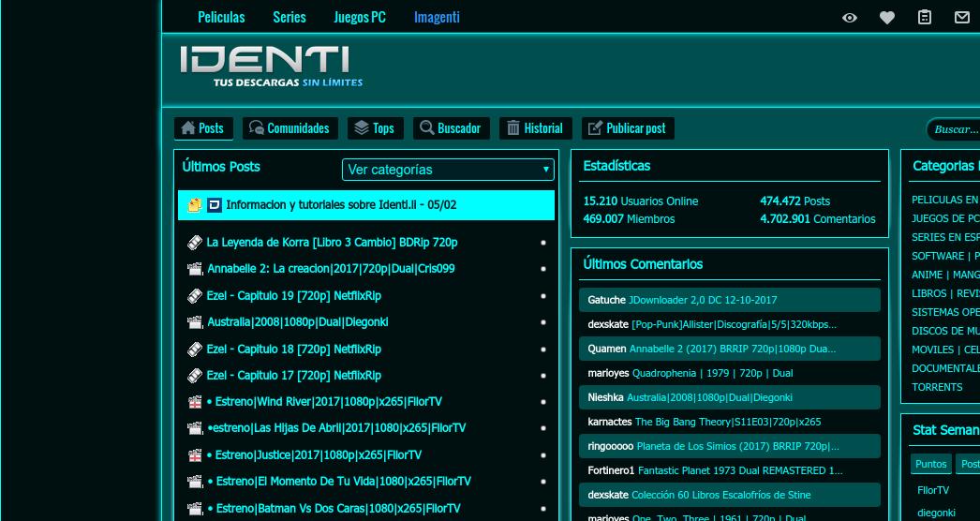The image size is (980, 521).
Task: Open Nieshka's Australia comment link
Action: click(x=710, y=398)
